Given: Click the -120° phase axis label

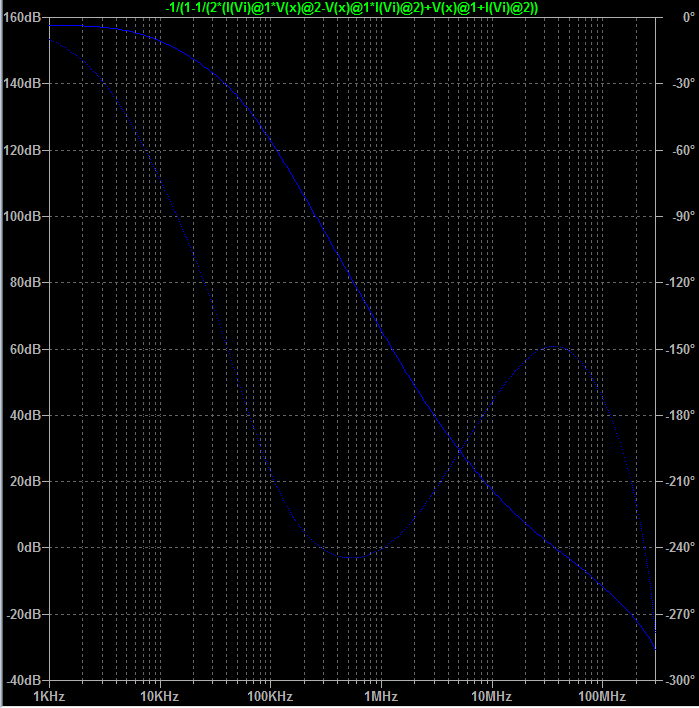Looking at the screenshot, I should tap(680, 282).
